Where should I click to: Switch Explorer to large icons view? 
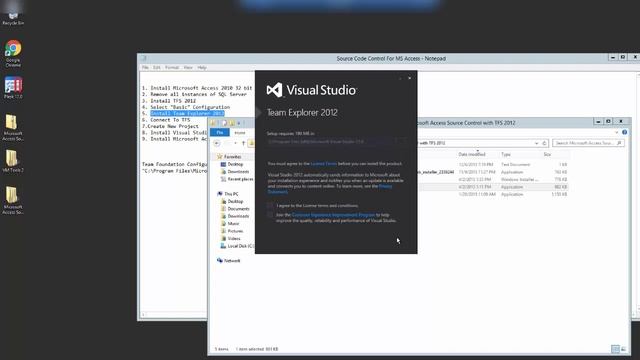[623, 349]
